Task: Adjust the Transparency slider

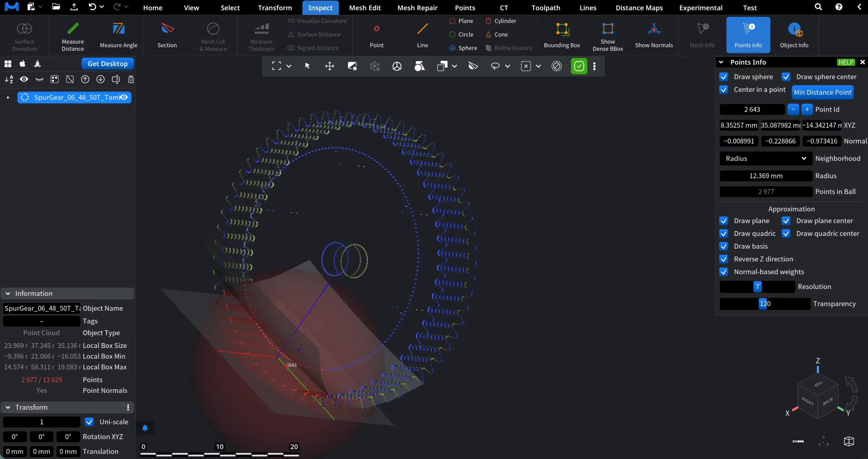Action: (765, 304)
